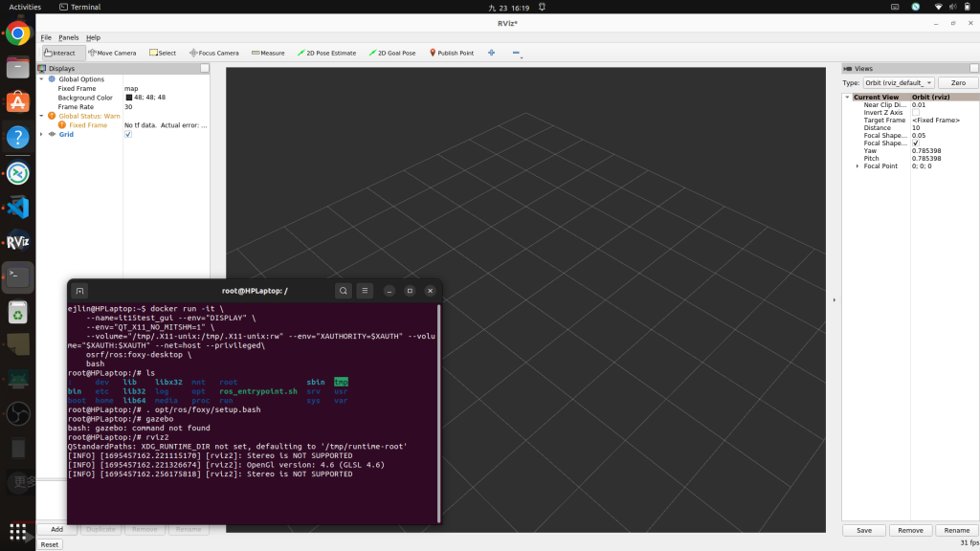
Task: Click the Add display button
Action: [56, 529]
